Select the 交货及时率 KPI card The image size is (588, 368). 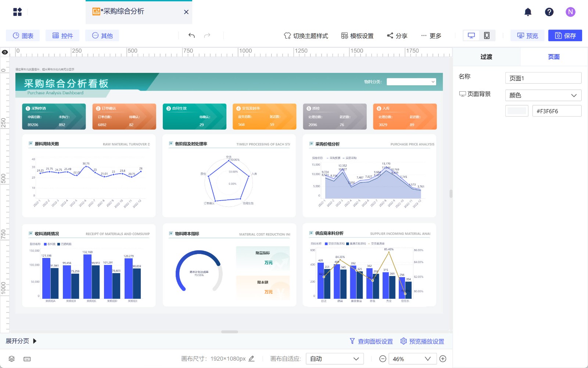pos(265,117)
